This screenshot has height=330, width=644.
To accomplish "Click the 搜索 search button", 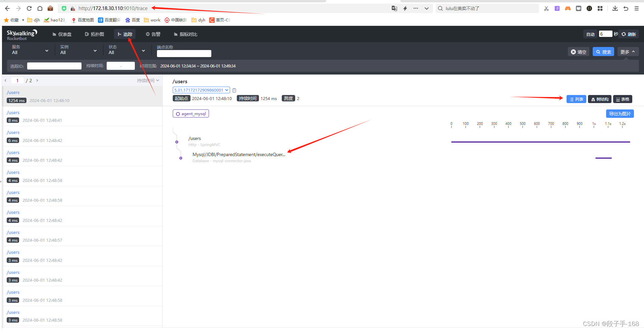I will tap(603, 52).
